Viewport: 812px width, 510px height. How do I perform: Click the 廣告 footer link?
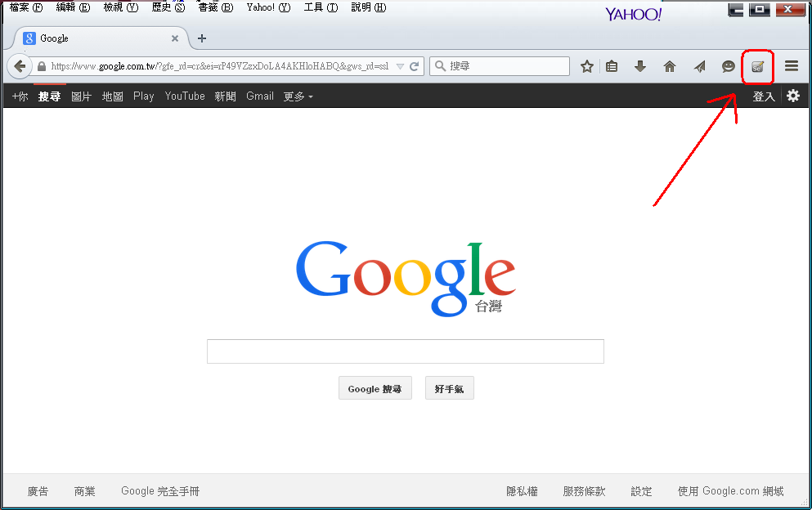click(38, 491)
